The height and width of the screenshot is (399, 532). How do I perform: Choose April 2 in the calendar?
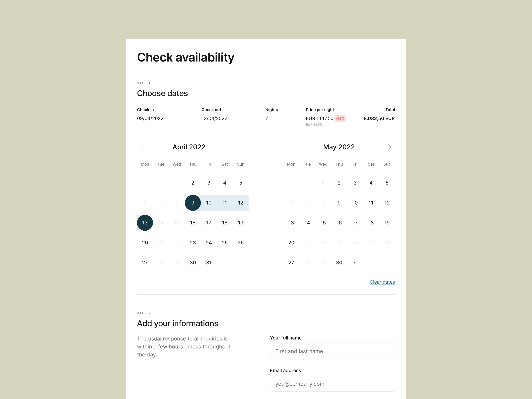(193, 183)
